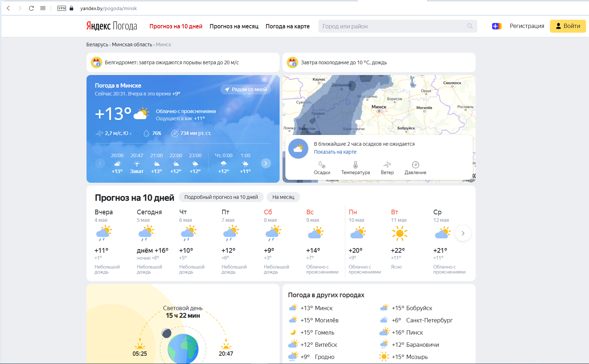Open the Завтра похолодание alert card
Image resolution: width=589 pixels, height=364 pixels.
pos(379,62)
